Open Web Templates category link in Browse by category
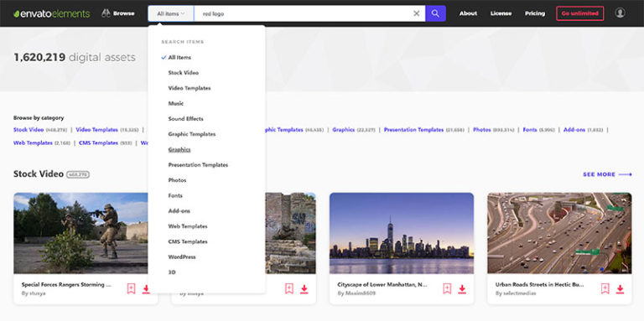 [x=33, y=142]
